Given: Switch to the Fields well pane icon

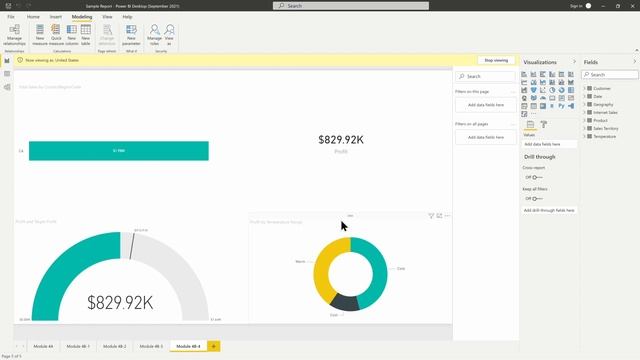Looking at the screenshot, I should tap(530, 124).
